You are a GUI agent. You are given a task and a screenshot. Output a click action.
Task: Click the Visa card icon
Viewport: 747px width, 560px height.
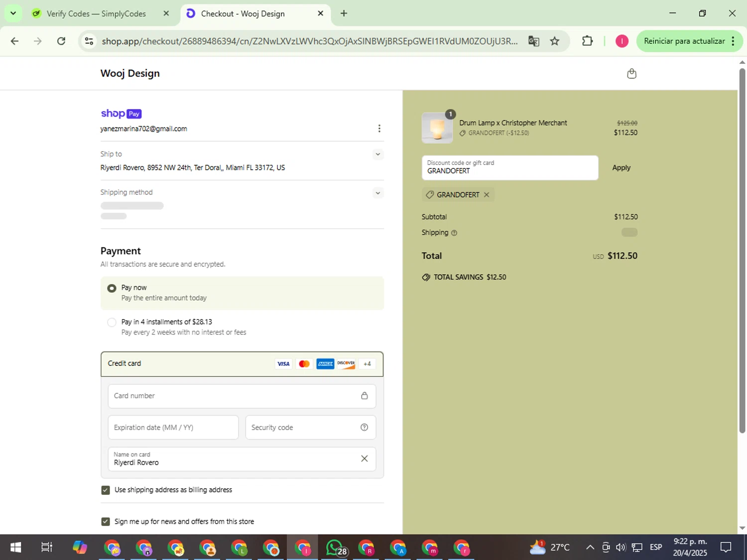pos(283,364)
